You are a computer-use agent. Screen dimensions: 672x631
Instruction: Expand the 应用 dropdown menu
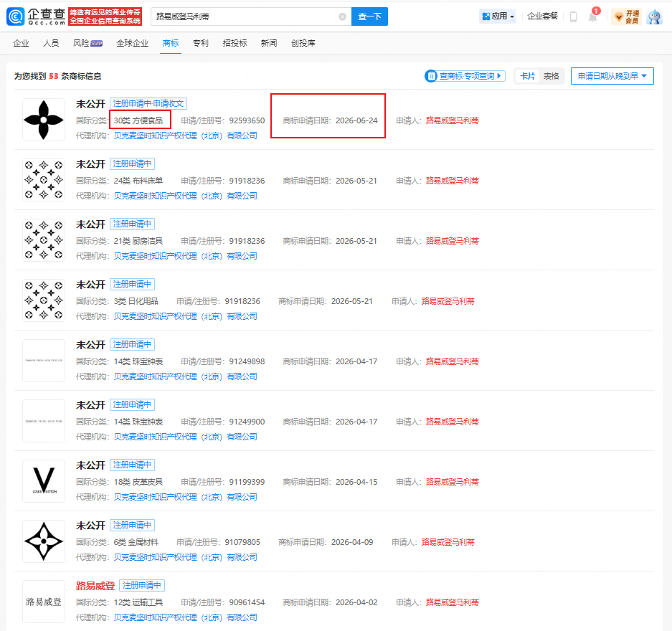click(x=498, y=16)
